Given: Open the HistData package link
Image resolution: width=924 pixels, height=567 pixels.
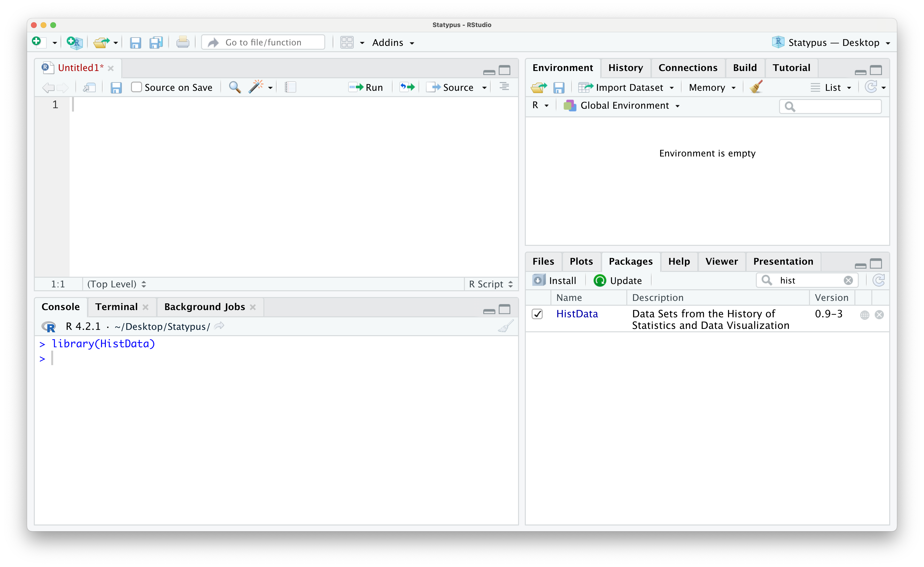Looking at the screenshot, I should (x=577, y=314).
